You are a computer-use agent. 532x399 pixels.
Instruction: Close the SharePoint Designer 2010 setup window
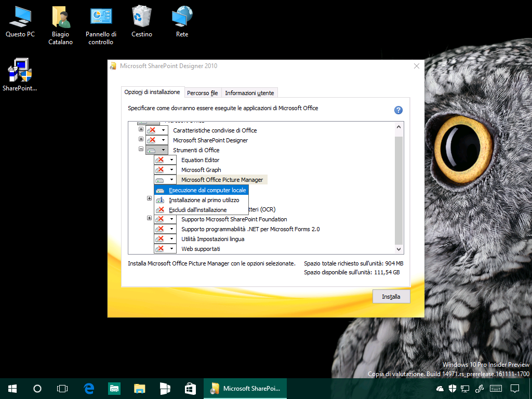(417, 66)
